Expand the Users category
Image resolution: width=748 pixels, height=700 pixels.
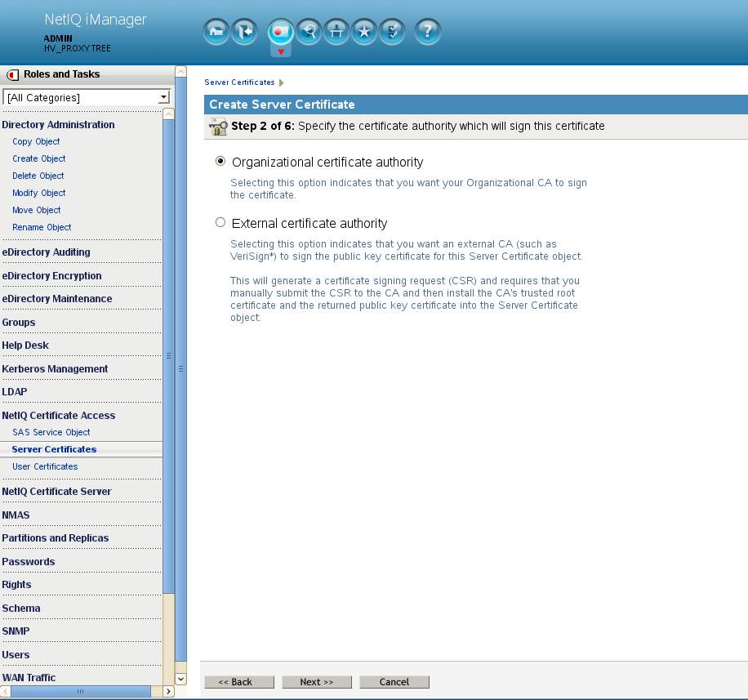tap(16, 655)
